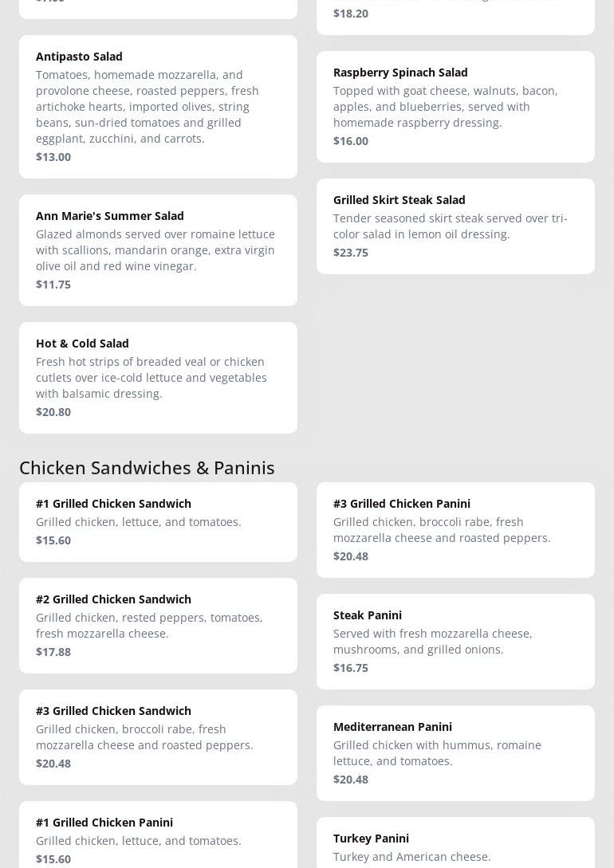Select the Hot & Cold Salad card
The height and width of the screenshot is (868, 614).
pyautogui.click(x=158, y=377)
